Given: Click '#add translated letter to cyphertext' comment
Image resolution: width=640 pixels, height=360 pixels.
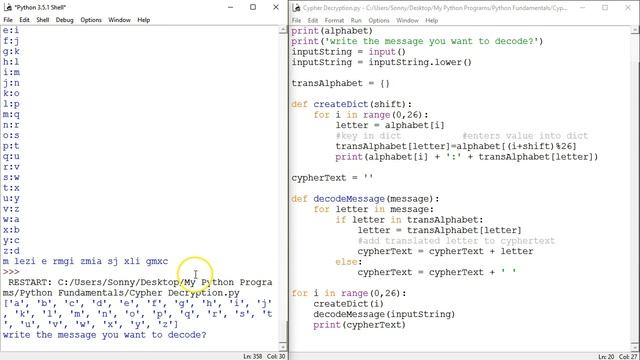Looking at the screenshot, I should click(x=456, y=241).
